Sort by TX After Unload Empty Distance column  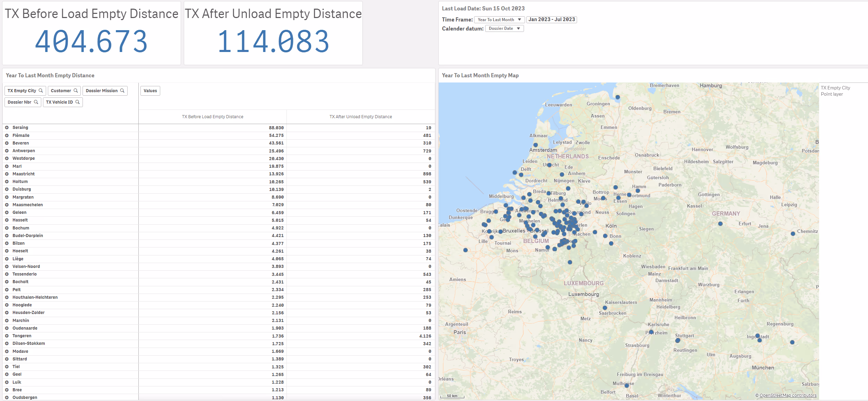coord(361,117)
